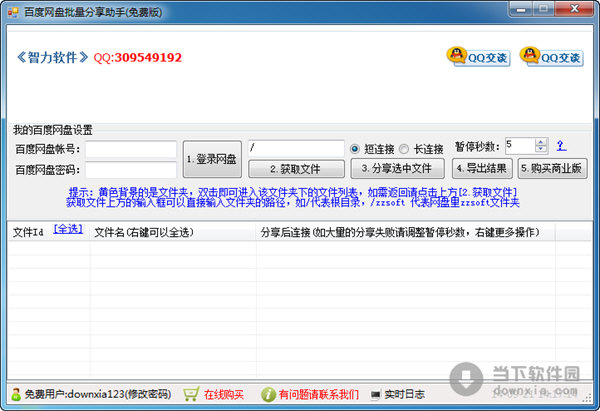The width and height of the screenshot is (600, 411).
Task: Click the 1.登录网盘 button
Action: [212, 159]
